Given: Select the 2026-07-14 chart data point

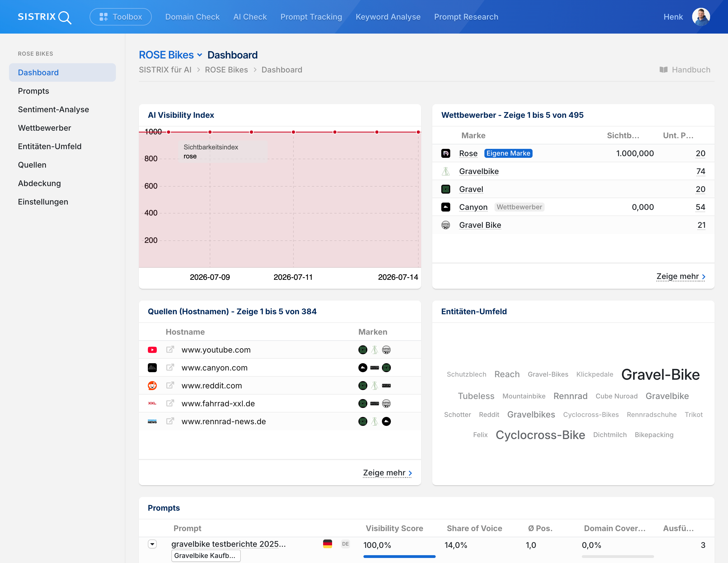Looking at the screenshot, I should [418, 132].
